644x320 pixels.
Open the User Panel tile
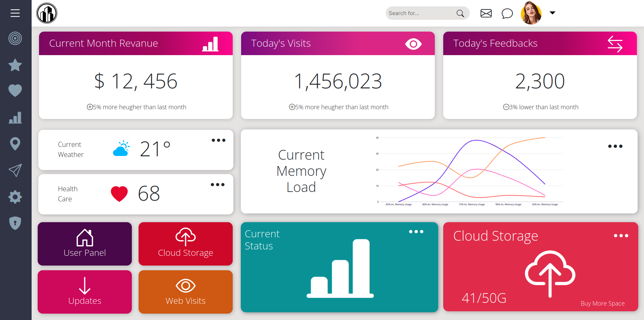[x=84, y=244]
